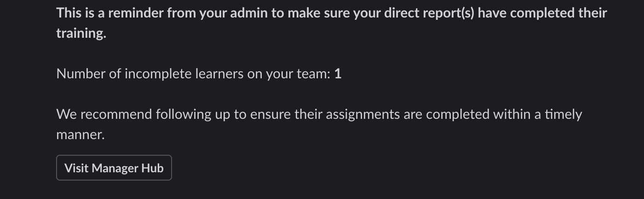The image size is (644, 199).
Task: Click the word "Visit" on the button
Action: pos(76,168)
